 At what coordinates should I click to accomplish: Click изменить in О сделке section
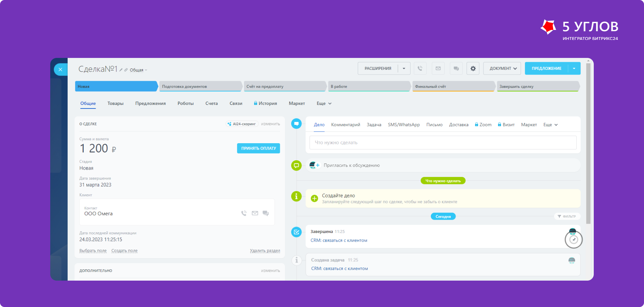pos(270,124)
